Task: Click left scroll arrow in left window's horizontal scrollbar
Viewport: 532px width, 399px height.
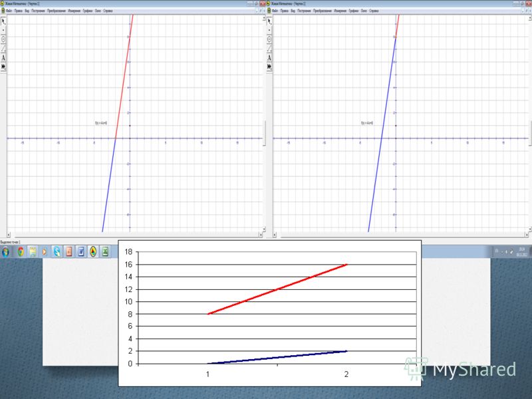Action: click(x=9, y=235)
